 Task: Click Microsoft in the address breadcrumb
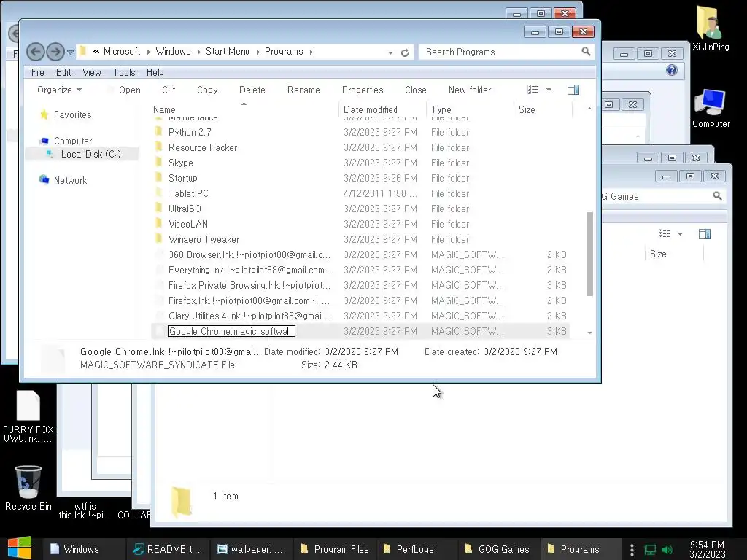coord(122,52)
